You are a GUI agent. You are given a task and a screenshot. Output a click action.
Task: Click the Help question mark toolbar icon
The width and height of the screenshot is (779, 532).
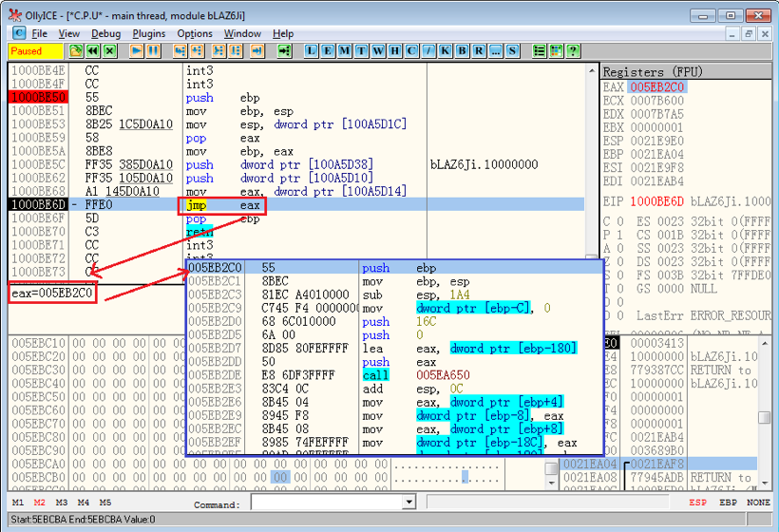573,51
